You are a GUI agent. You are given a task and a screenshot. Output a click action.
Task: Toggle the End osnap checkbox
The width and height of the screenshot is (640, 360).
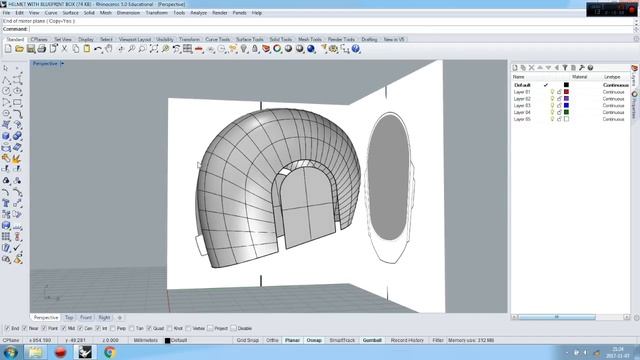click(x=7, y=328)
